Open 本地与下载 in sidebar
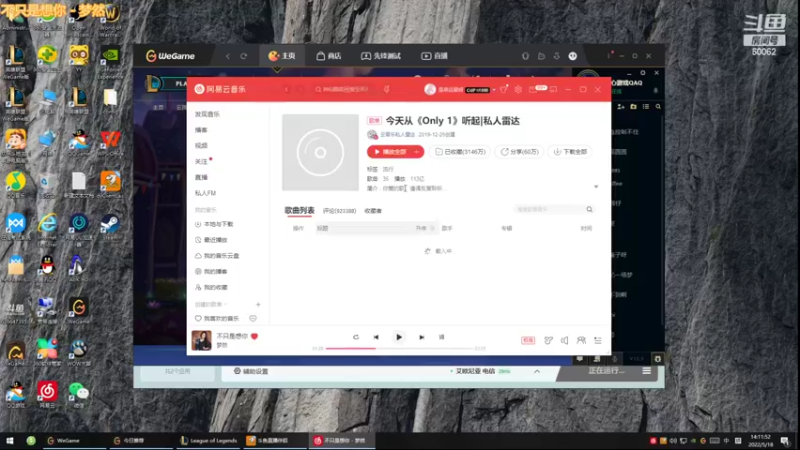Screen dimensions: 800x450 point(214,224)
